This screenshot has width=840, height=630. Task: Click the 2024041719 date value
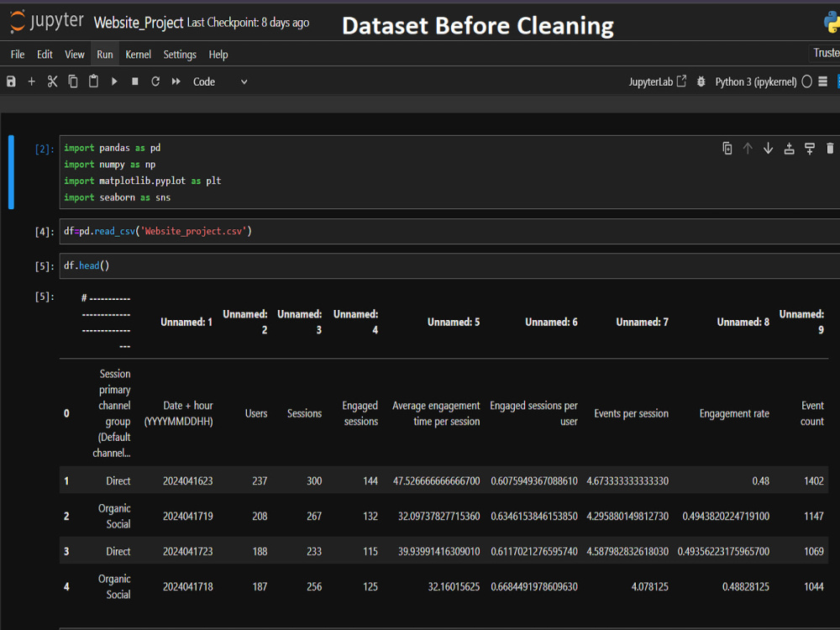pyautogui.click(x=187, y=516)
